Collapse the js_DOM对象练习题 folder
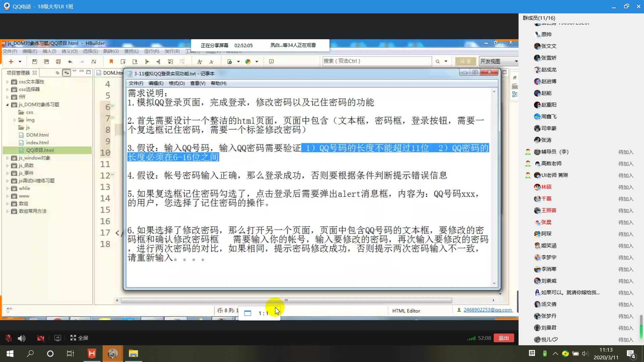The height and width of the screenshot is (362, 644). tap(7, 105)
